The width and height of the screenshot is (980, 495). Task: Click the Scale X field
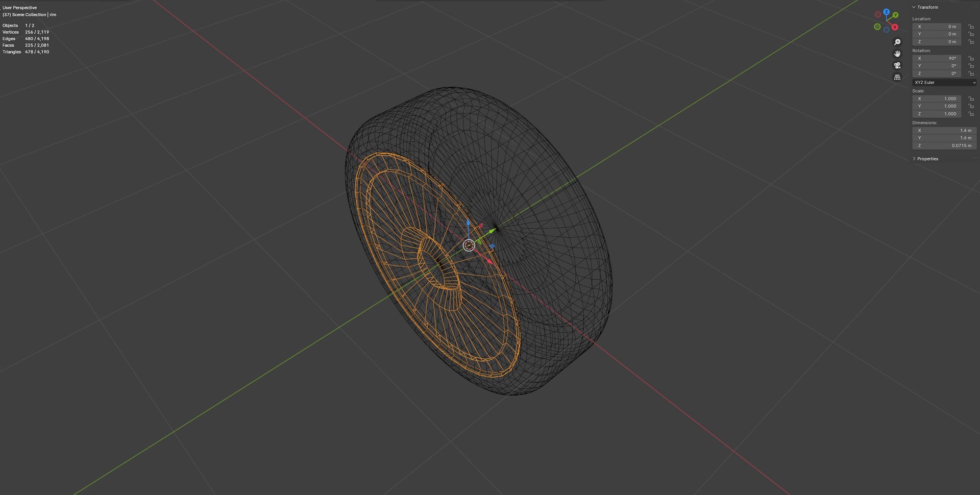point(937,98)
